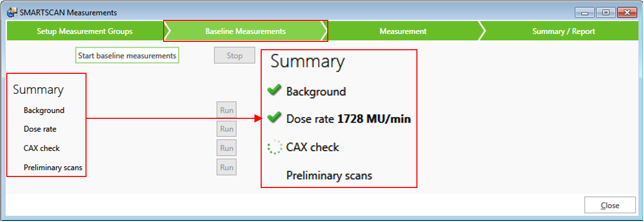
Task: Close the dialog with the Close button
Action: coord(610,205)
